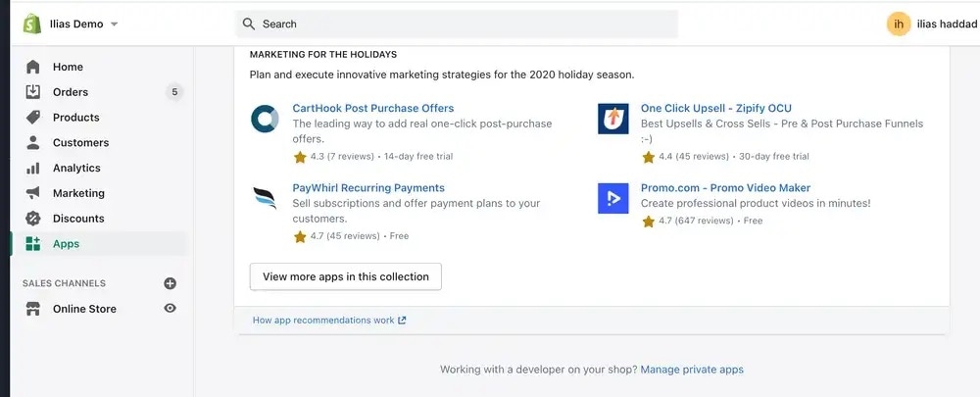View Online Store with eye icon
The height and width of the screenshot is (397, 980).
pyautogui.click(x=170, y=309)
